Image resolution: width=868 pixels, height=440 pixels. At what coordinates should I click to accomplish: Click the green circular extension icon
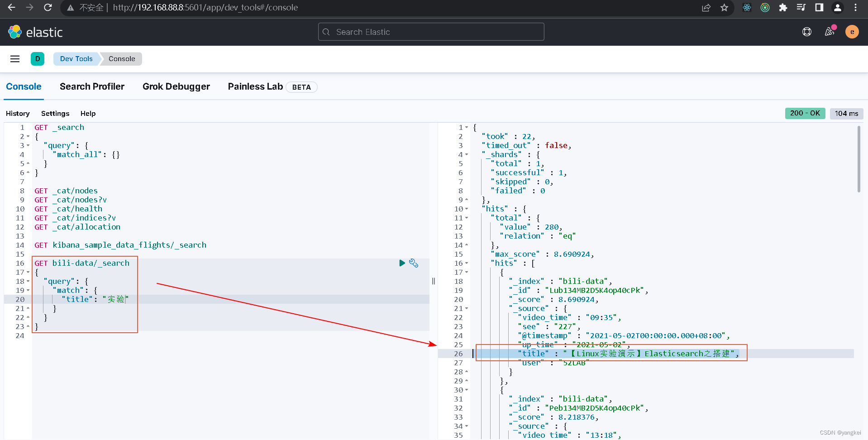click(x=765, y=8)
